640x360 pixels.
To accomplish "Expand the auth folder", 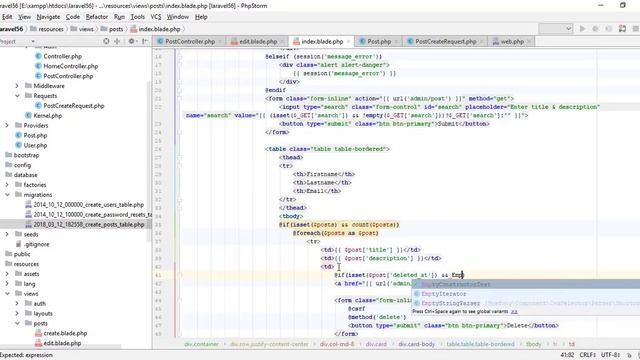I will (17, 304).
